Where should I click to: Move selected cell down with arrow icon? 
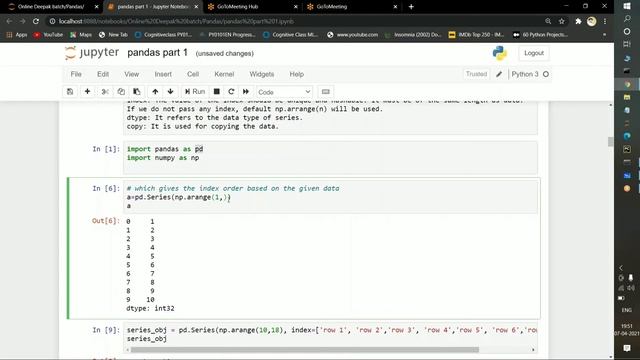171,92
